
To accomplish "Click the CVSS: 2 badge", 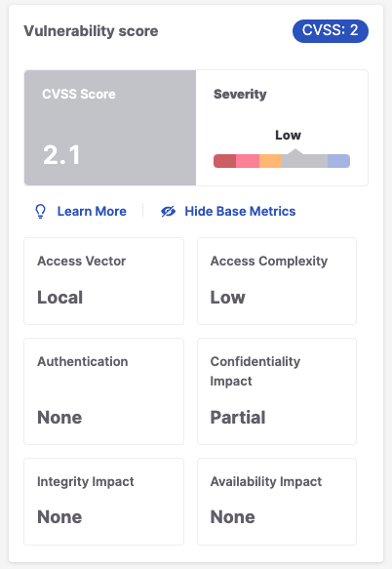I will [x=331, y=31].
